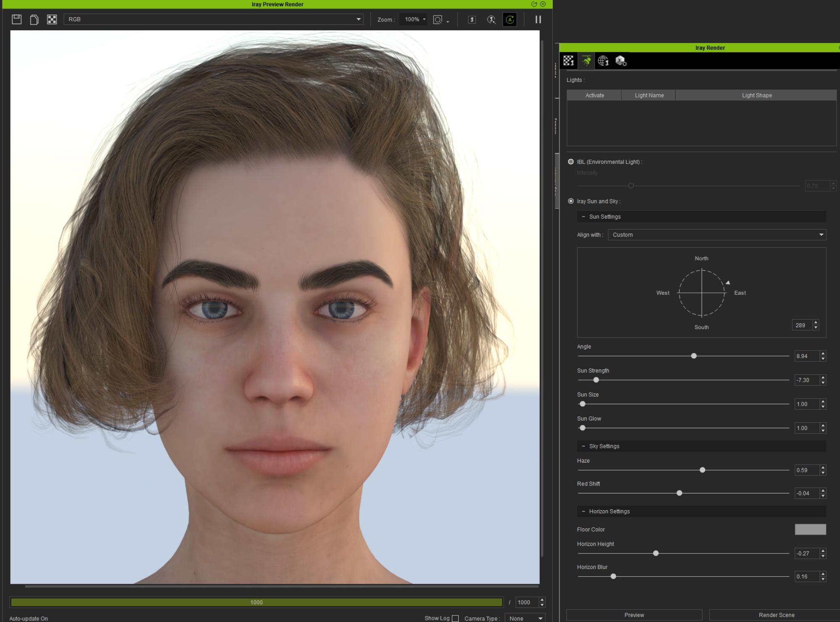This screenshot has width=840, height=622.
Task: Click the Horizon Height slider handle
Action: (x=656, y=553)
